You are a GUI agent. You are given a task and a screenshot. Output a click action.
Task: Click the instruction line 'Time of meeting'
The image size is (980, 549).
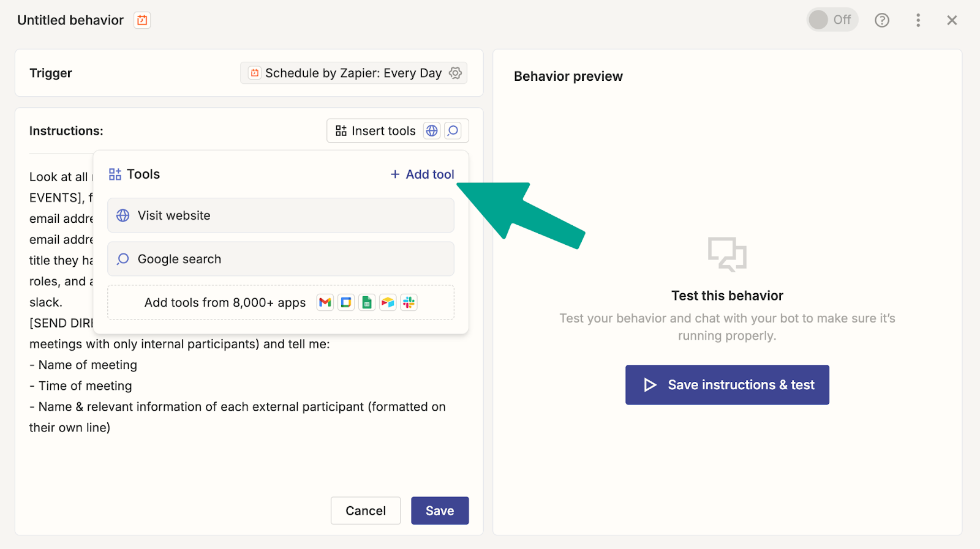(81, 386)
